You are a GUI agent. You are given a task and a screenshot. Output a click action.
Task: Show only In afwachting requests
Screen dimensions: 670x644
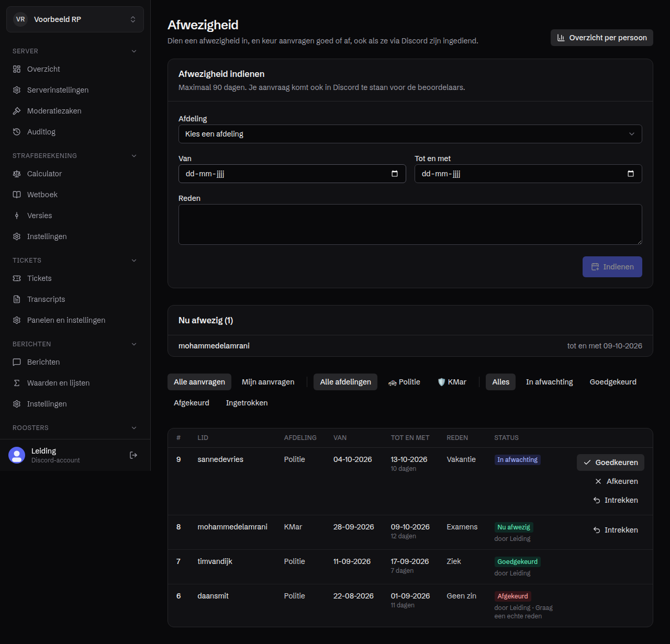pyautogui.click(x=550, y=382)
